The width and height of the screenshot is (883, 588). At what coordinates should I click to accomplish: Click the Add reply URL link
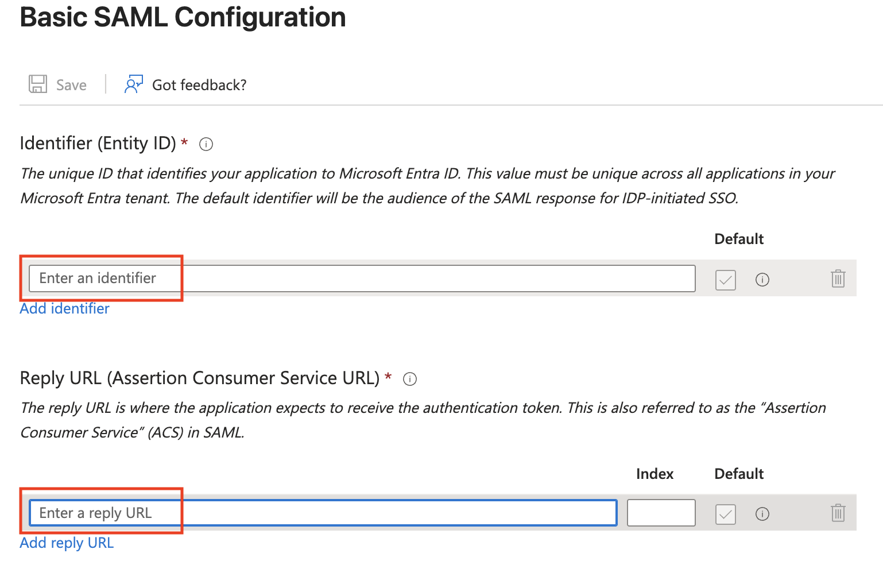tap(67, 543)
